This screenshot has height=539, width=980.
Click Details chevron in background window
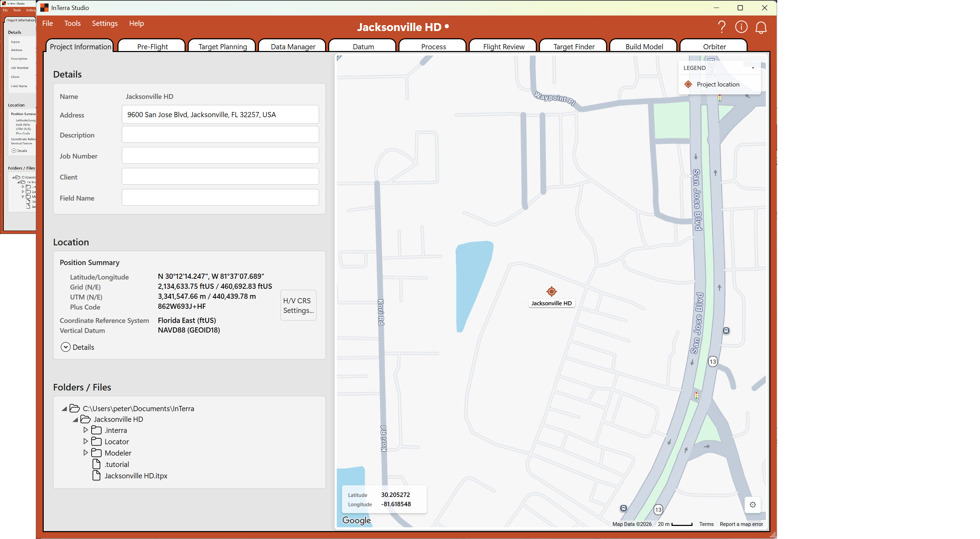14,151
